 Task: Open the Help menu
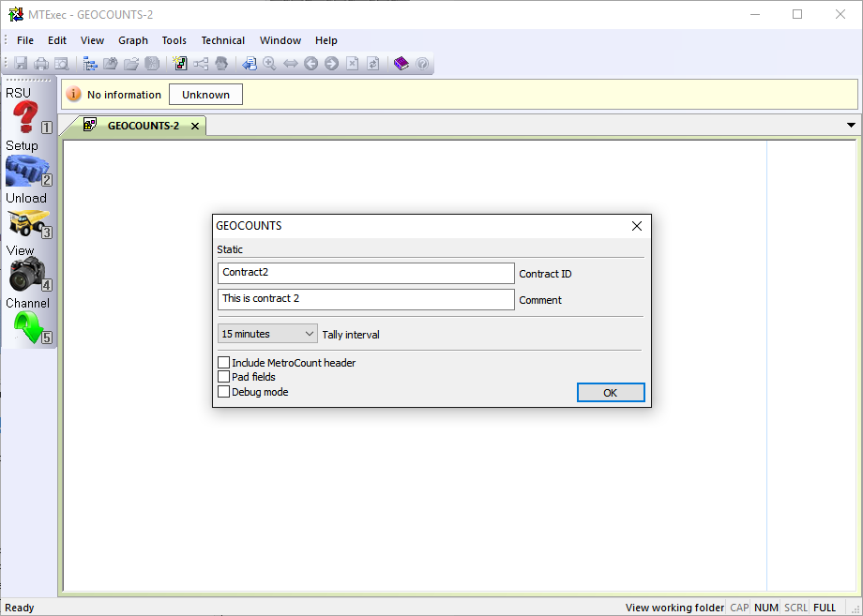click(326, 40)
